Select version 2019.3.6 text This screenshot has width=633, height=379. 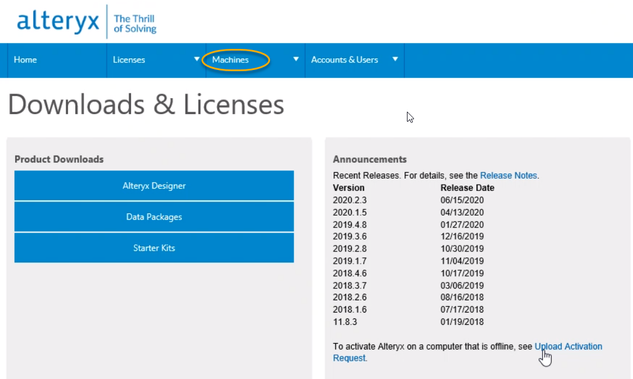pos(350,237)
